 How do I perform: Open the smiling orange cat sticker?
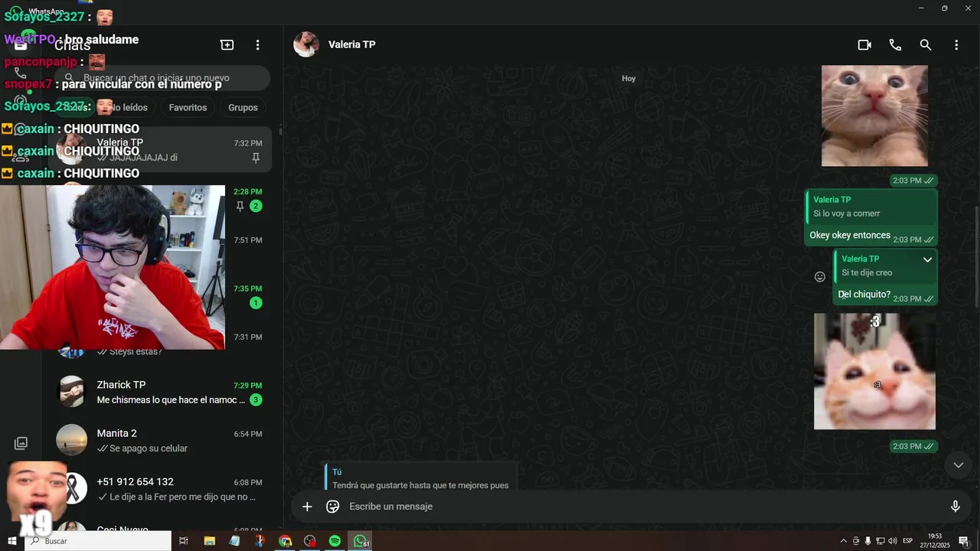(x=874, y=371)
